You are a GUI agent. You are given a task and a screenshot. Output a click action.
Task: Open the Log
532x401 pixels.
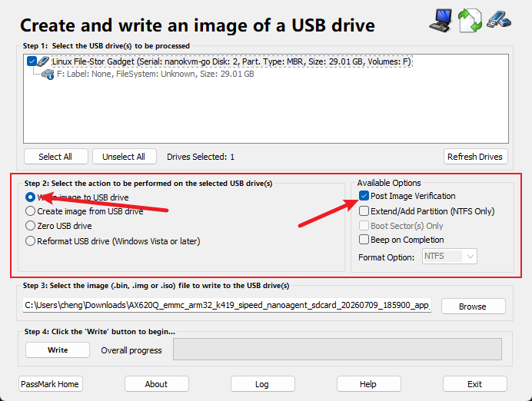click(x=263, y=384)
